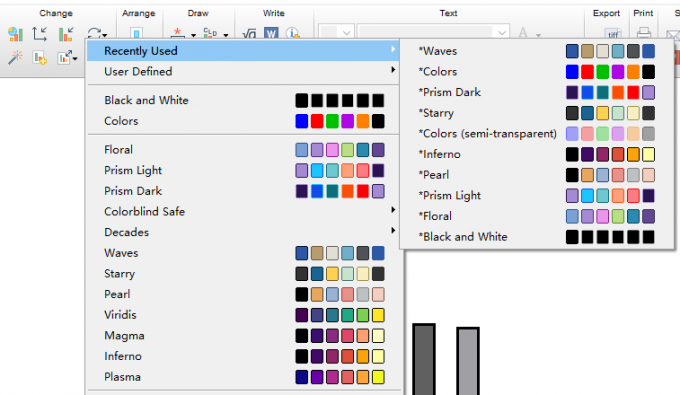Expand the Colorblind Safe submenu

point(243,212)
